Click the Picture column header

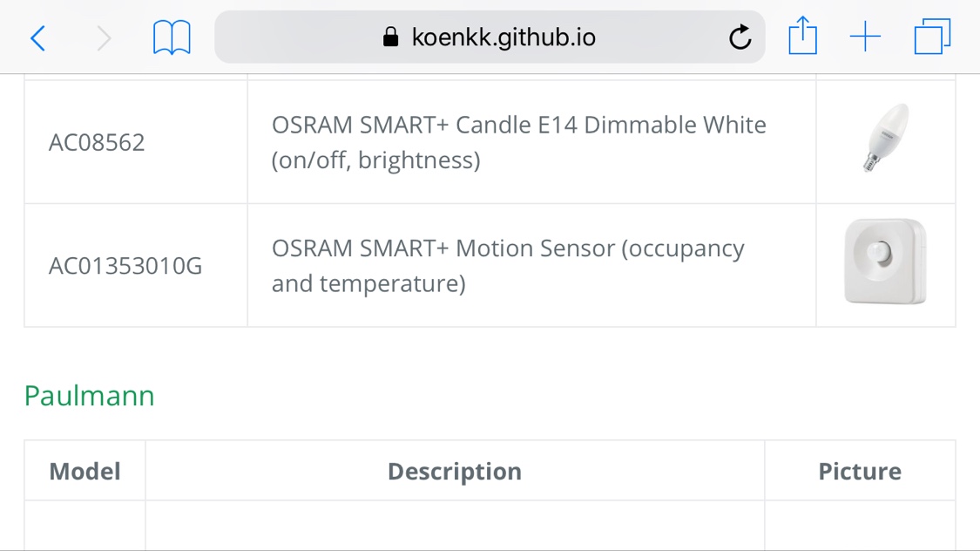coord(860,471)
